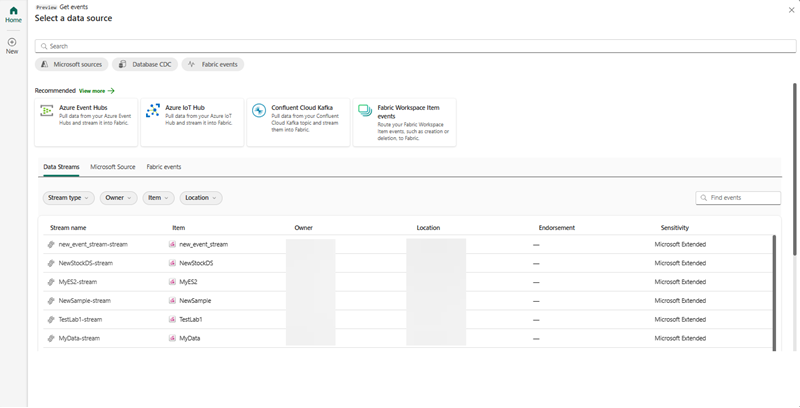This screenshot has width=800, height=408.
Task: Click eventstream icon beside TestLab1 item
Action: coord(172,320)
